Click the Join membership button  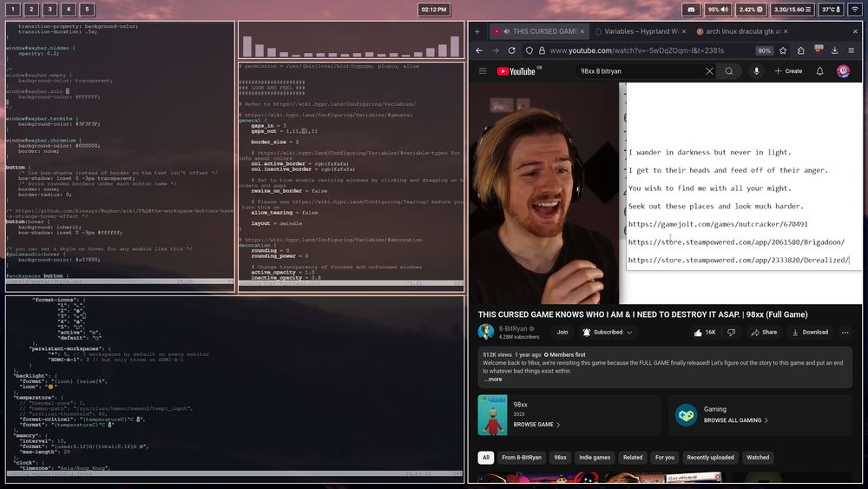(562, 333)
